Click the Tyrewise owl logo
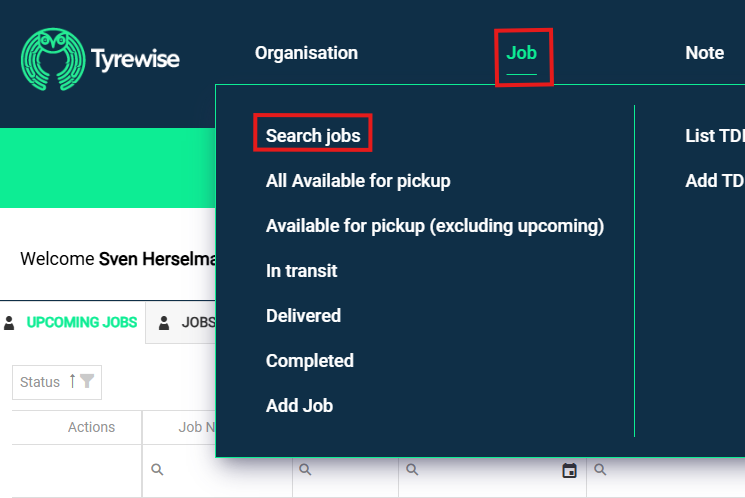 (x=52, y=58)
